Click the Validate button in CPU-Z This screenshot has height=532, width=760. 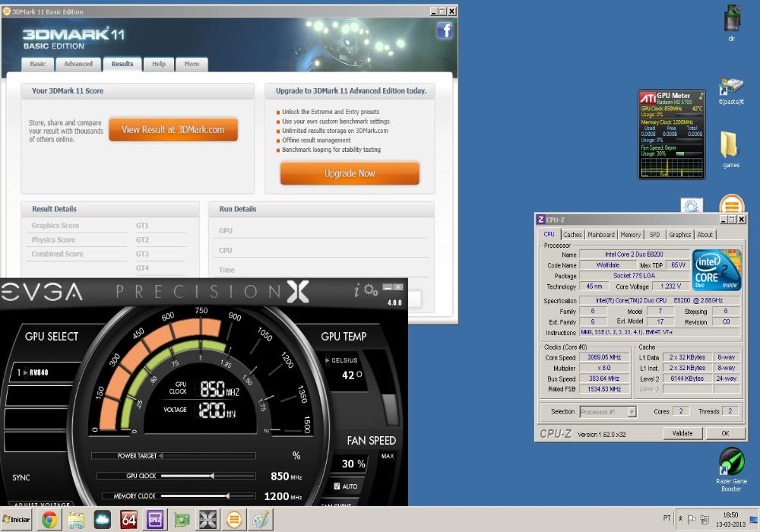click(x=682, y=433)
